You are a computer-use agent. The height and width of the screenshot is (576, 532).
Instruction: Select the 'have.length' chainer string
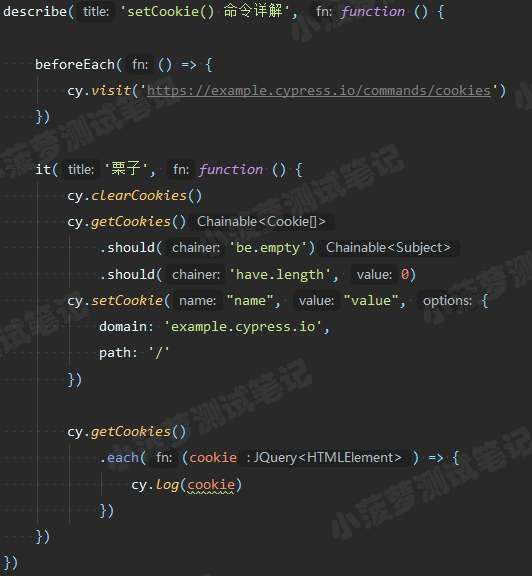(280, 274)
